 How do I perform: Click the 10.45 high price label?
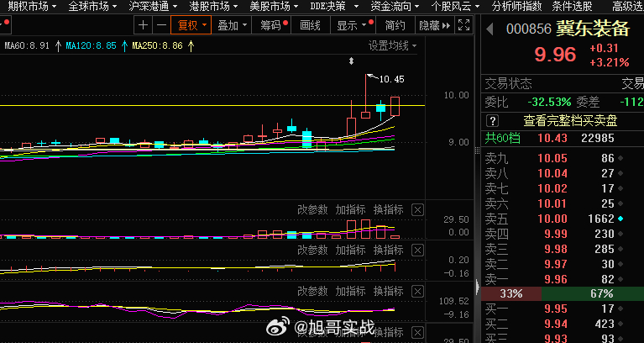[391, 79]
